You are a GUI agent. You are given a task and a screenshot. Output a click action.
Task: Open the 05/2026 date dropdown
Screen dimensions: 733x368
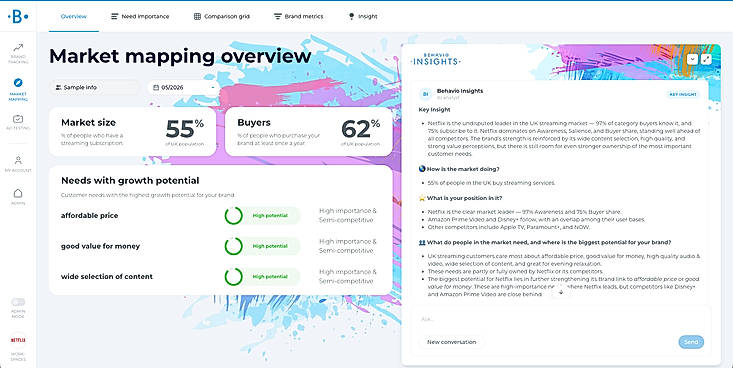tap(183, 87)
